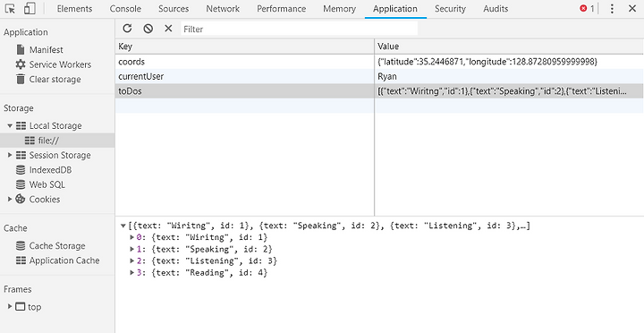Expand array item 1 Speaking
The width and height of the screenshot is (644, 333).
tap(132, 249)
